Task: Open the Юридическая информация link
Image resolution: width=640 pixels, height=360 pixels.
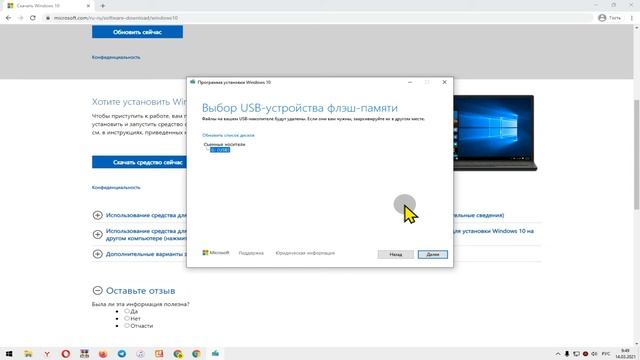Action: point(305,253)
